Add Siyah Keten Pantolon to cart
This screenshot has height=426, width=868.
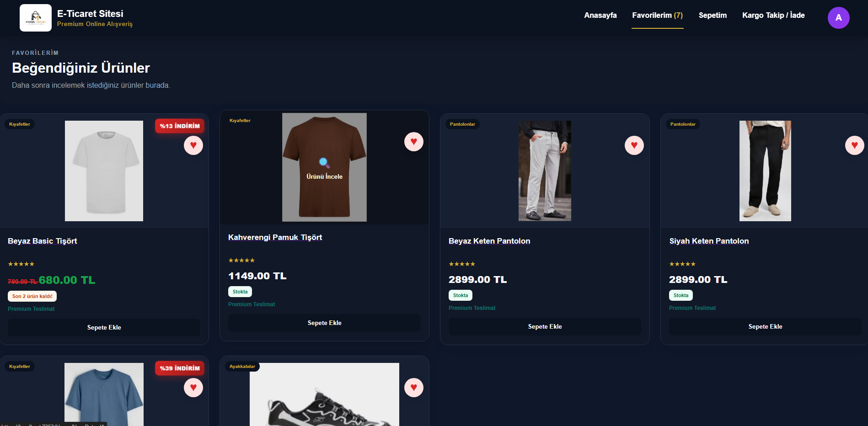765,326
